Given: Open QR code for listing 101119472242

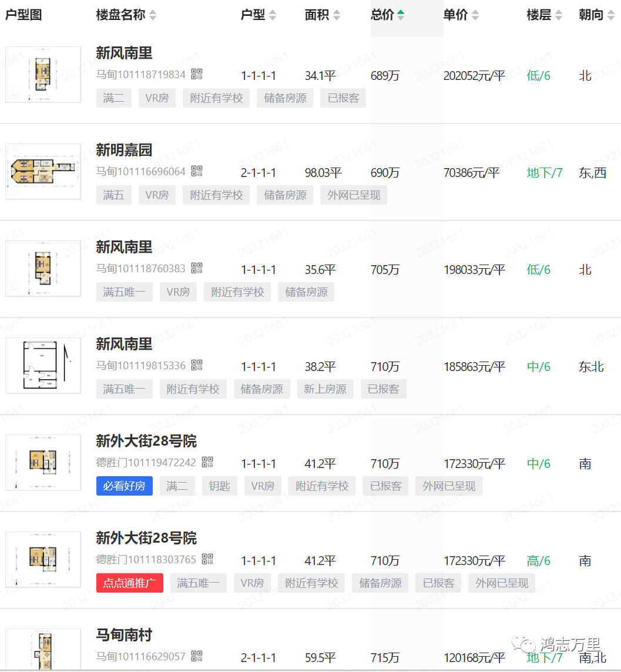Looking at the screenshot, I should point(207,462).
